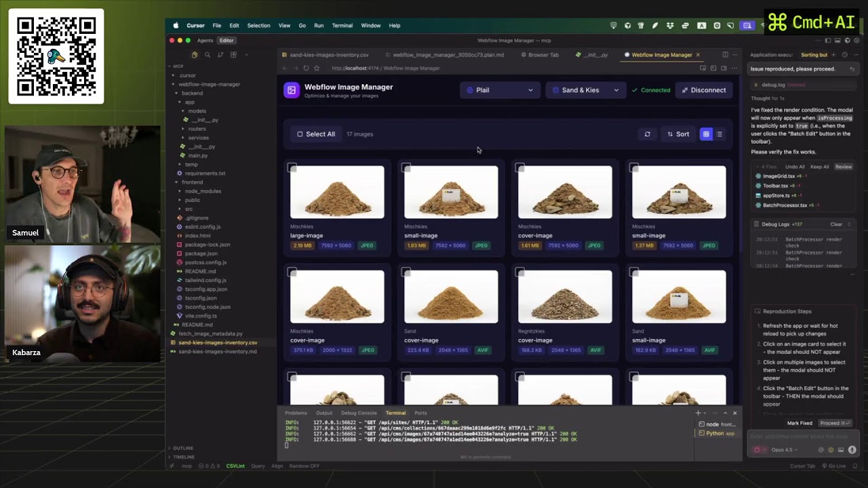
Task: Open the Extensions icon in sidebar
Action: (x=233, y=55)
